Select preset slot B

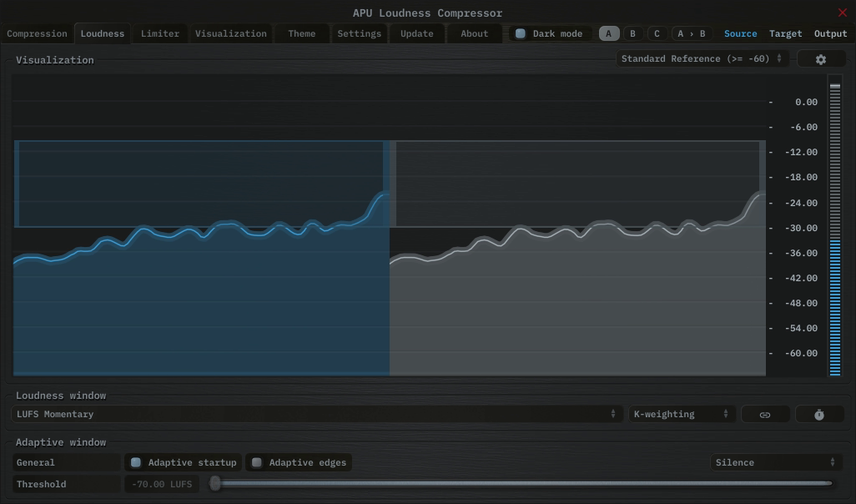tap(632, 34)
